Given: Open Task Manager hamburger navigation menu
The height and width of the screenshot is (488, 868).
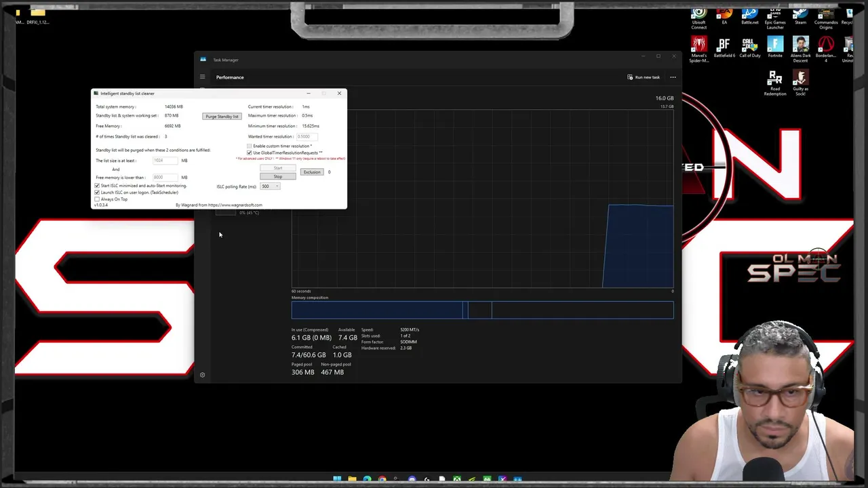Looking at the screenshot, I should click(202, 77).
